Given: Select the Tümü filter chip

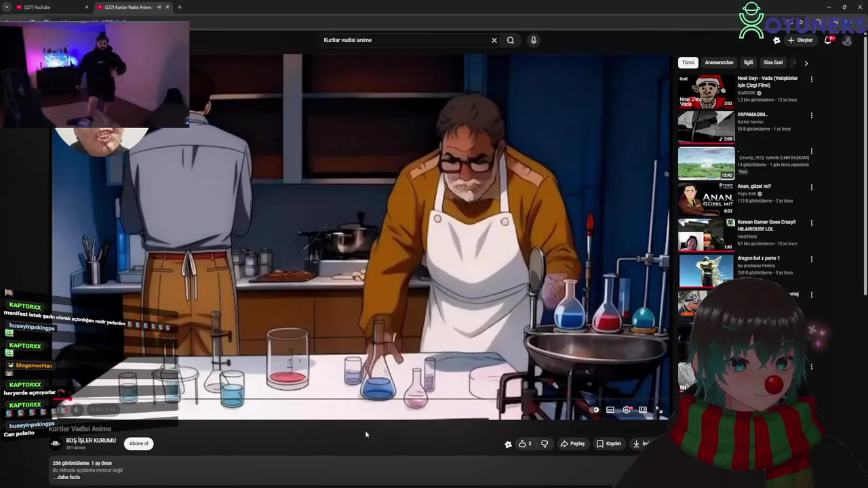Looking at the screenshot, I should (x=688, y=62).
